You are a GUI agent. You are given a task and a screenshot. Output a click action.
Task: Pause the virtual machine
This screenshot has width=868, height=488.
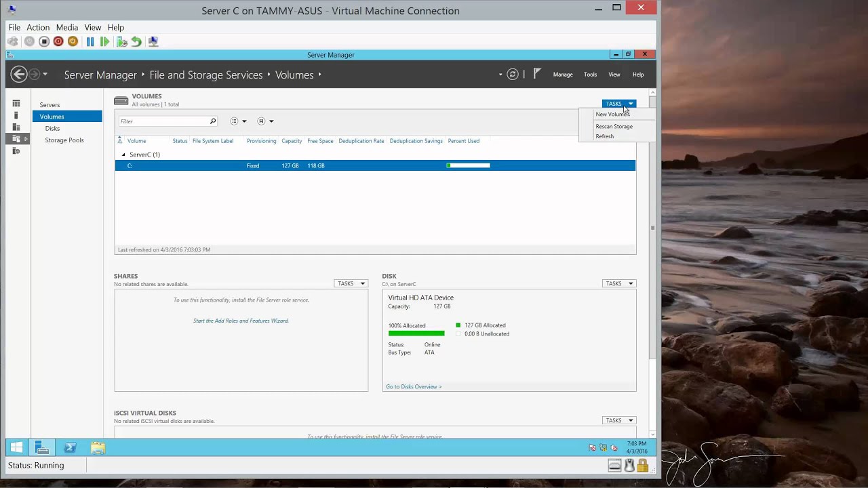tap(90, 41)
